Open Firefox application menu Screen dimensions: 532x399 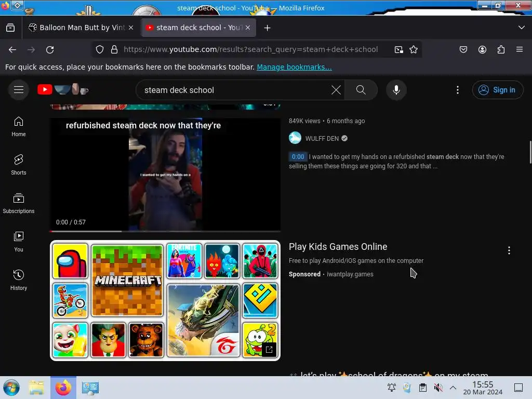[520, 49]
